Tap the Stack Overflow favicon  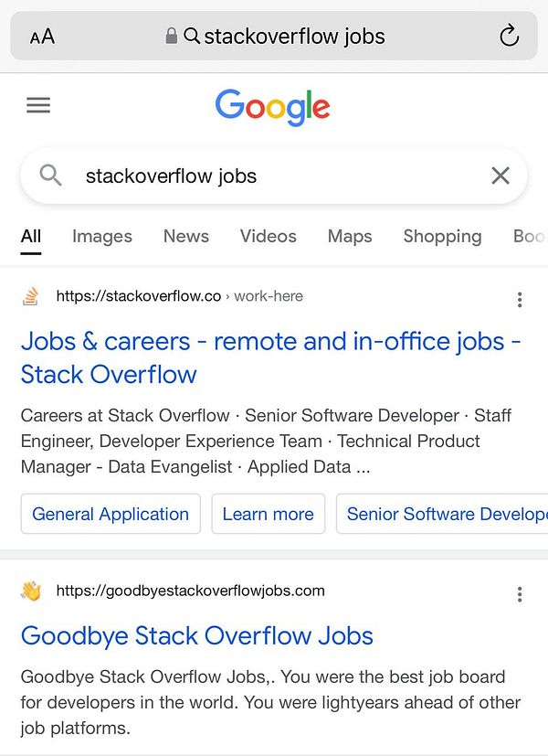click(x=32, y=296)
